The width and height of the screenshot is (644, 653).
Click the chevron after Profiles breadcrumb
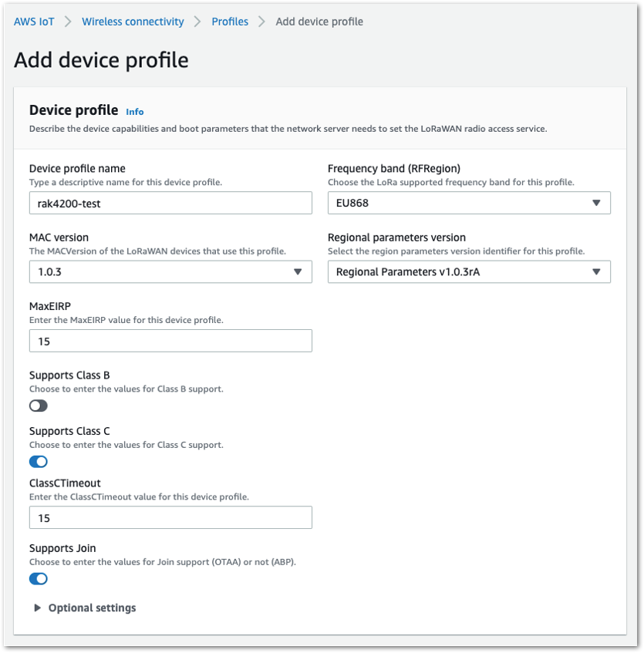pyautogui.click(x=261, y=22)
